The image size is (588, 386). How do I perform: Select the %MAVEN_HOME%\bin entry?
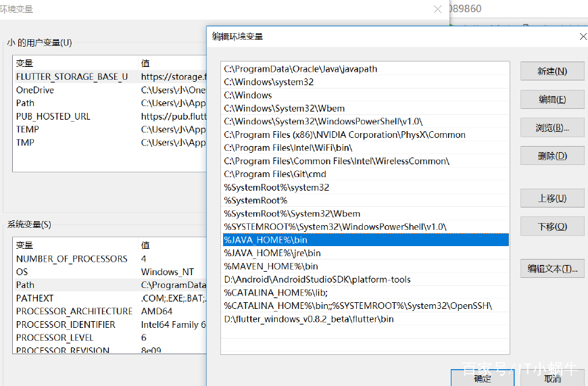[366, 266]
